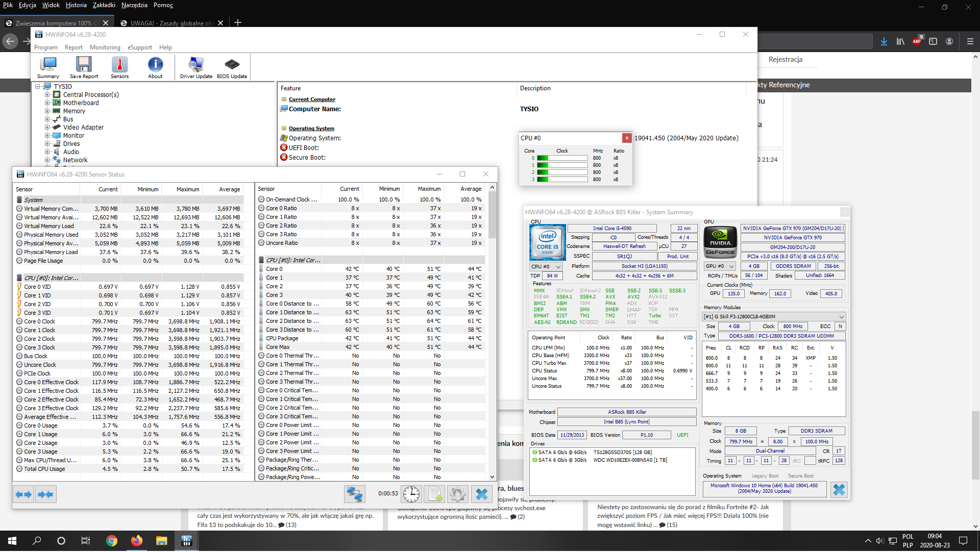Select 'Physical Memory Load' sensor row
980x552 pixels.
(130, 253)
